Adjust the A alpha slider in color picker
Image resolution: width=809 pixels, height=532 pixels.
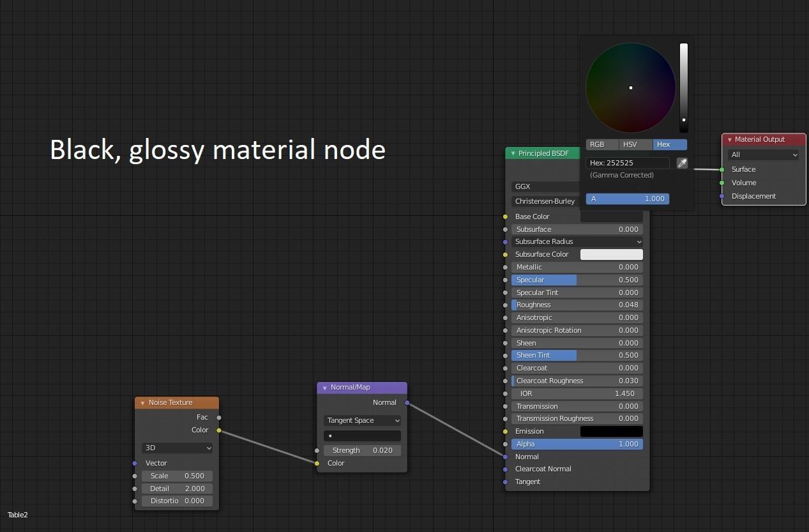(628, 199)
